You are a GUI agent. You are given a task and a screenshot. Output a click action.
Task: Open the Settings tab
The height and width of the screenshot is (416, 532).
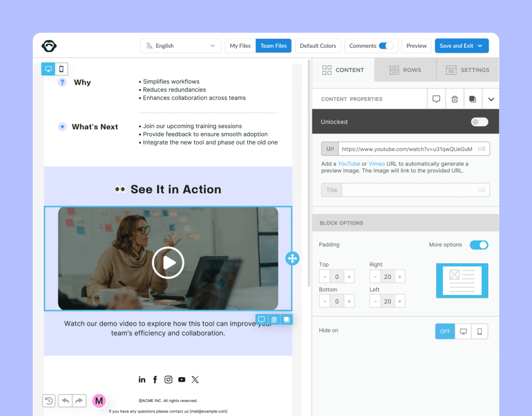[x=467, y=70]
